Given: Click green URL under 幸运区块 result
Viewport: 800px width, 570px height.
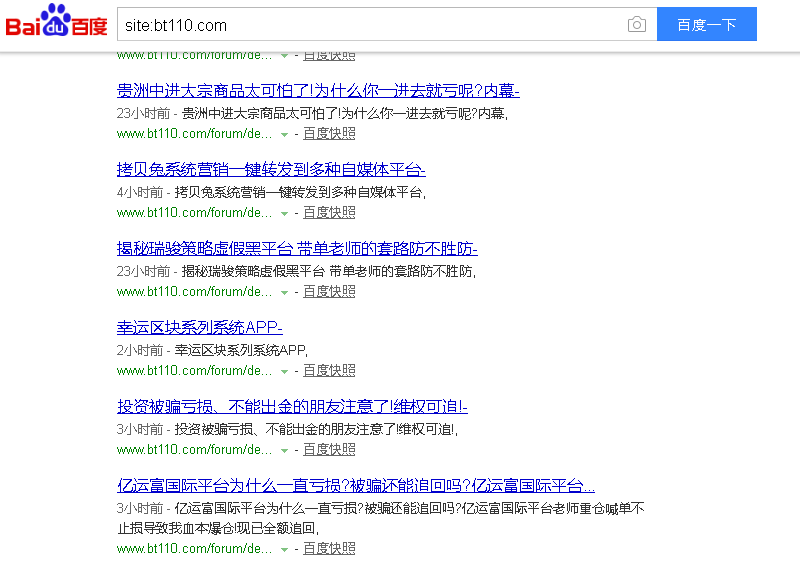Looking at the screenshot, I should (194, 371).
